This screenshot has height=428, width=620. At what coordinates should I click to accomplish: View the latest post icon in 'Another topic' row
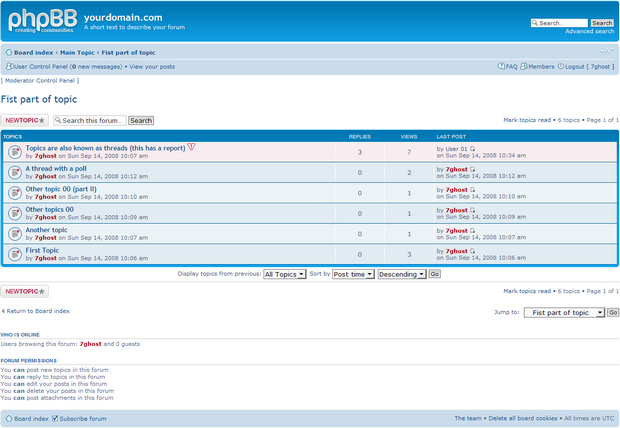click(473, 231)
